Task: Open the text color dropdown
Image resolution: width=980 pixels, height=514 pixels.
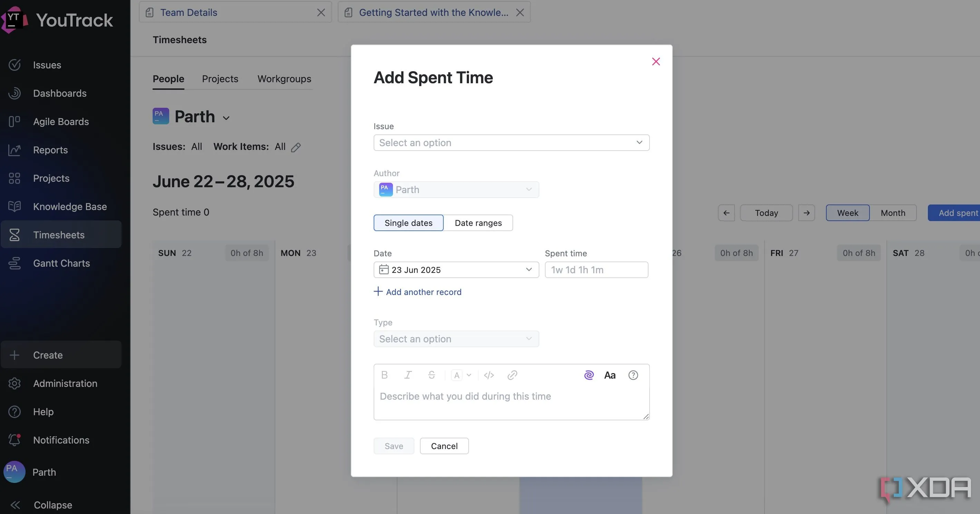Action: 461,375
